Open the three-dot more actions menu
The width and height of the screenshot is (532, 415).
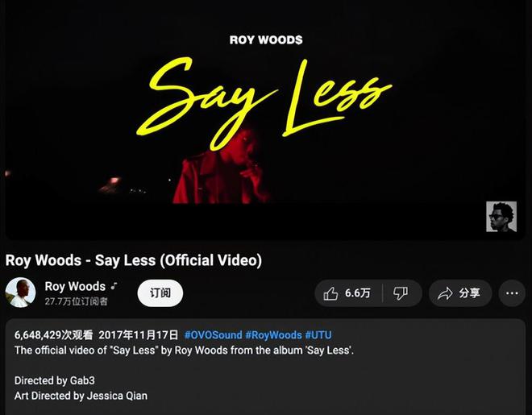point(512,293)
